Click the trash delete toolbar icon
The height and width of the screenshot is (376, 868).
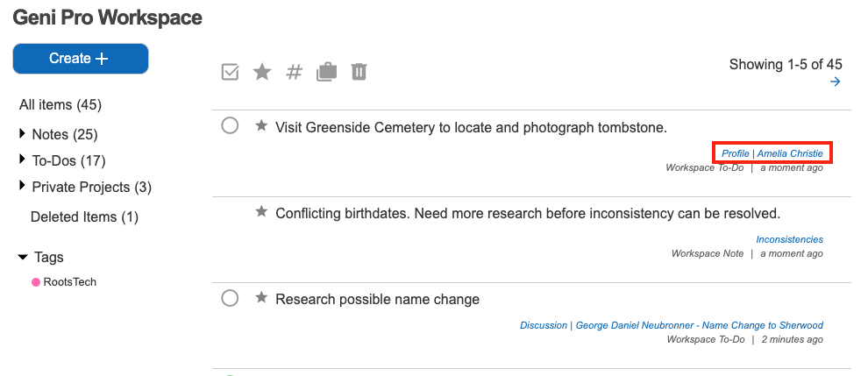pyautogui.click(x=359, y=72)
